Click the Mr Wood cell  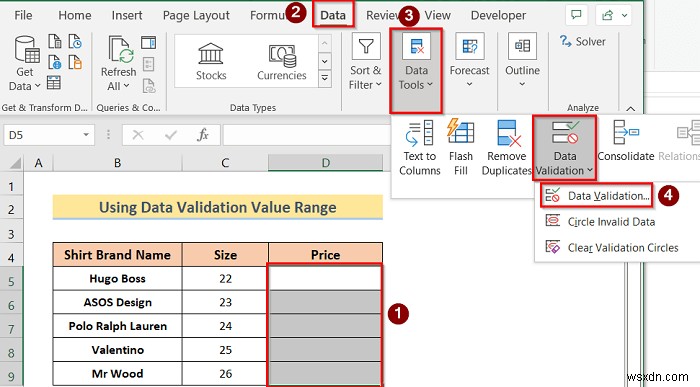(117, 373)
